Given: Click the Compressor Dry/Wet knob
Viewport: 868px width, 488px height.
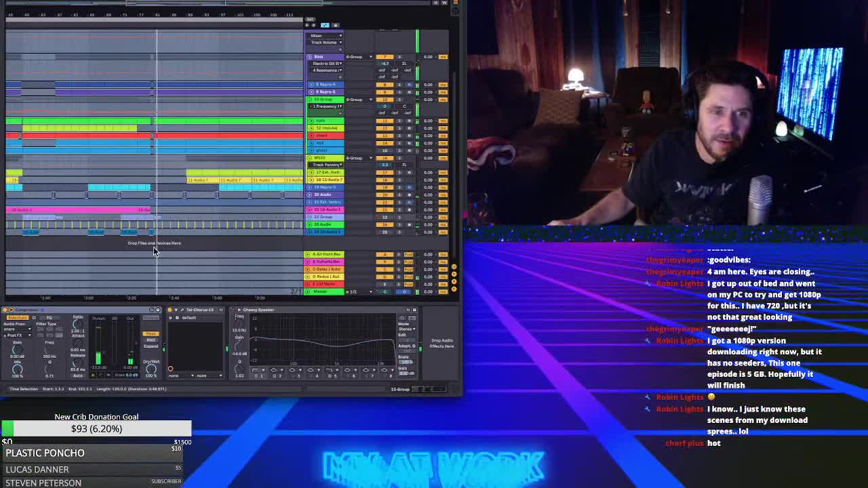Looking at the screenshot, I should point(151,369).
